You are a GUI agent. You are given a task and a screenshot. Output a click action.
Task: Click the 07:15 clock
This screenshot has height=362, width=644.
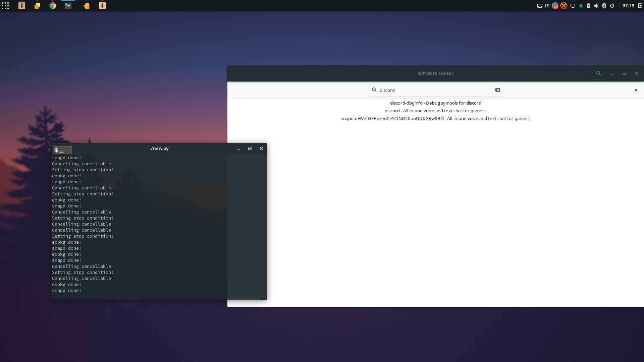tap(628, 6)
